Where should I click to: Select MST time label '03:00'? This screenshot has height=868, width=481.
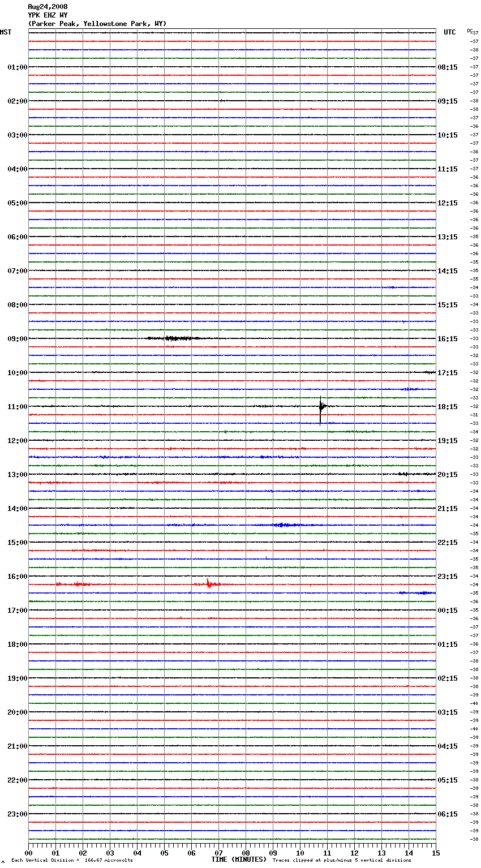pyautogui.click(x=18, y=135)
